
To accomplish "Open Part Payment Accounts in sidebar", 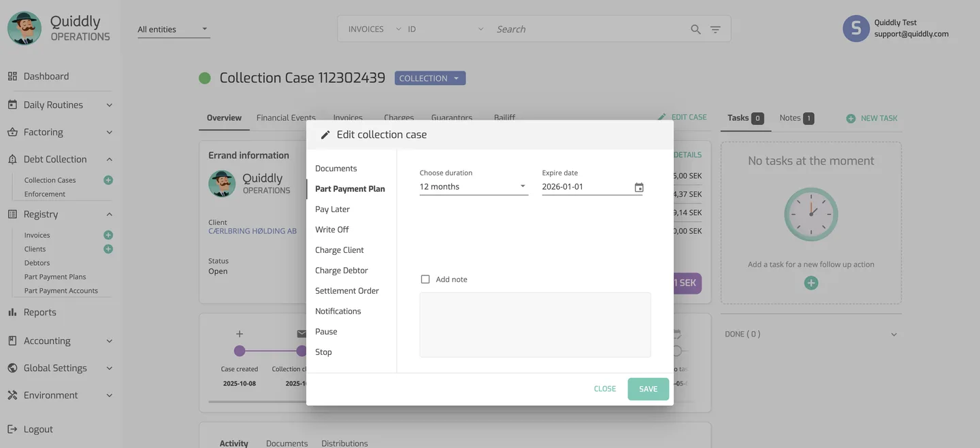I will (61, 290).
